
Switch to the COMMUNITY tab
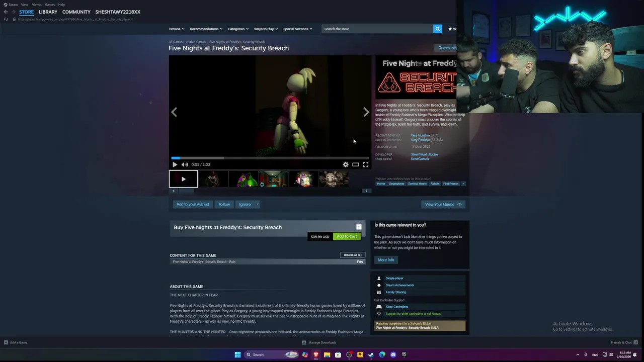[x=76, y=12]
